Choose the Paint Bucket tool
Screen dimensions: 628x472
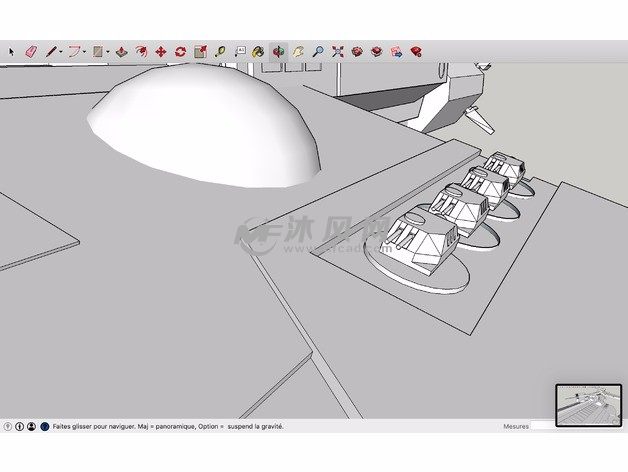click(258, 50)
